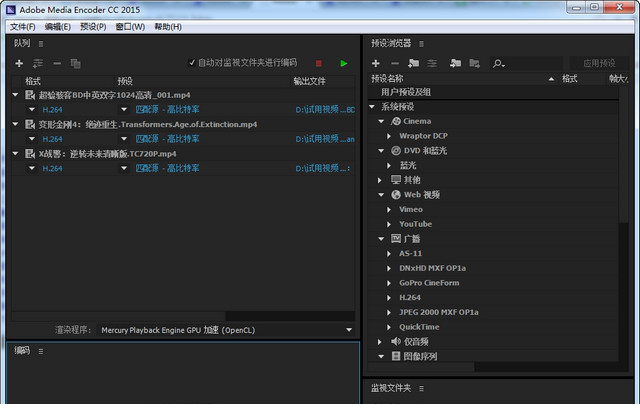Select JPEG 2000 MXF OP1a group
Image resolution: width=640 pixels, height=420 pixels.
click(439, 312)
